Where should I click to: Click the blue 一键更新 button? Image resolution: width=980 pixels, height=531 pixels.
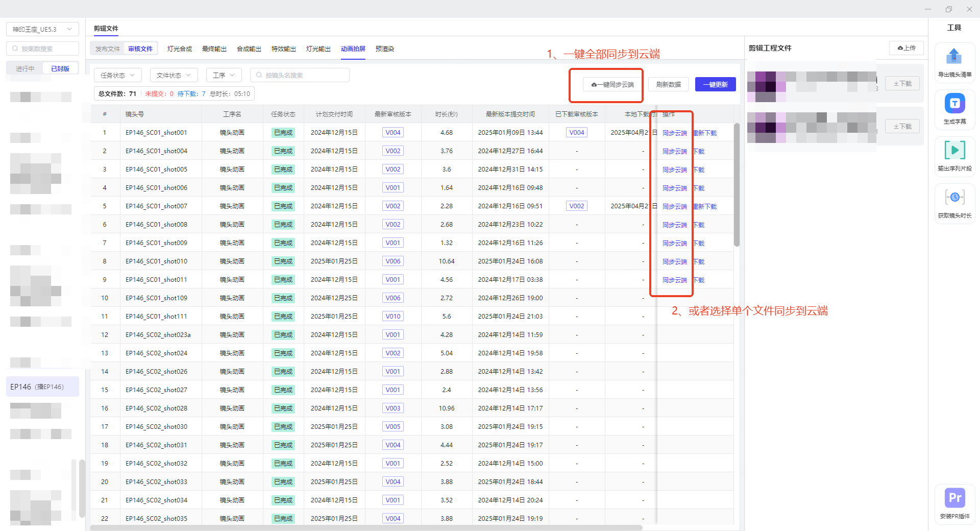(x=715, y=84)
